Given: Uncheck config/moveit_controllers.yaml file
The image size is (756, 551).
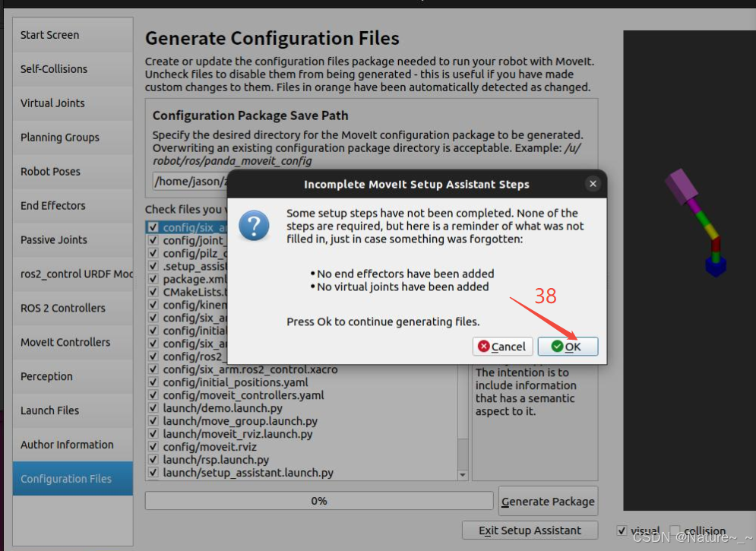Looking at the screenshot, I should click(x=153, y=395).
